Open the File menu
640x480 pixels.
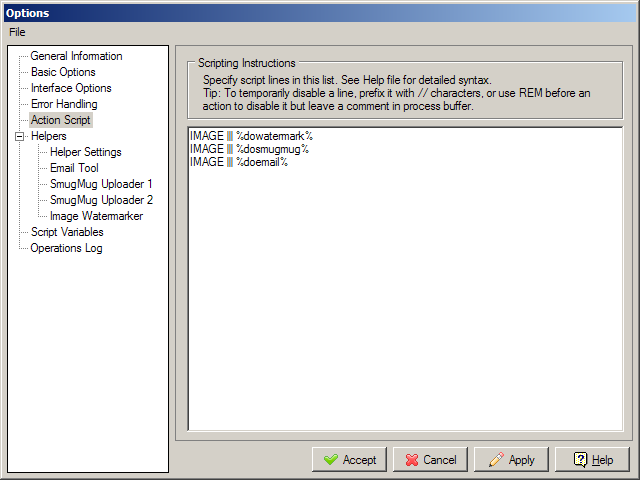point(17,32)
